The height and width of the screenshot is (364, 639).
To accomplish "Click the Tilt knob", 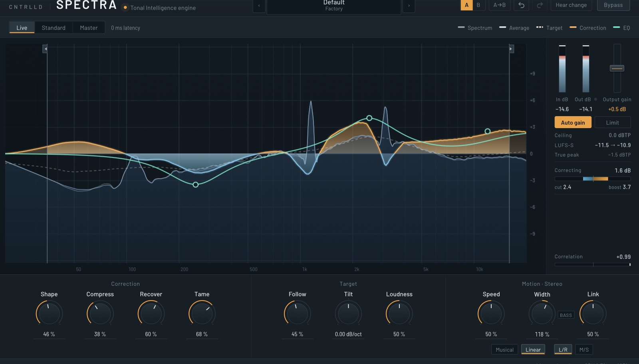I will coord(348,313).
